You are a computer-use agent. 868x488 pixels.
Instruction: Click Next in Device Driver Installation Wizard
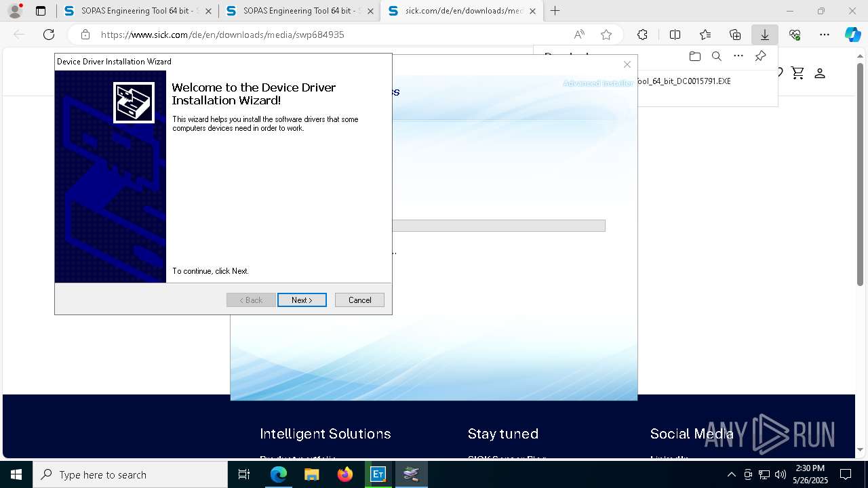[x=302, y=300]
